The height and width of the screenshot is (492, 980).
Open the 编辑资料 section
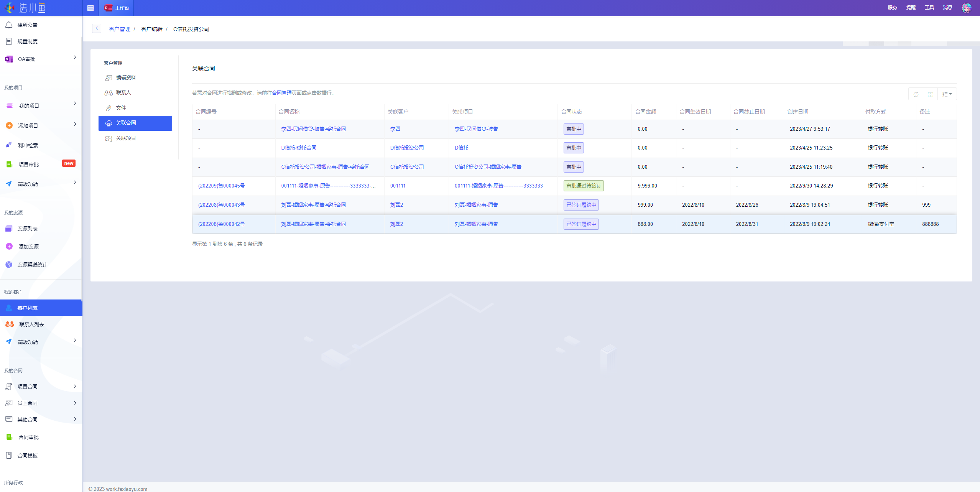pyautogui.click(x=126, y=77)
